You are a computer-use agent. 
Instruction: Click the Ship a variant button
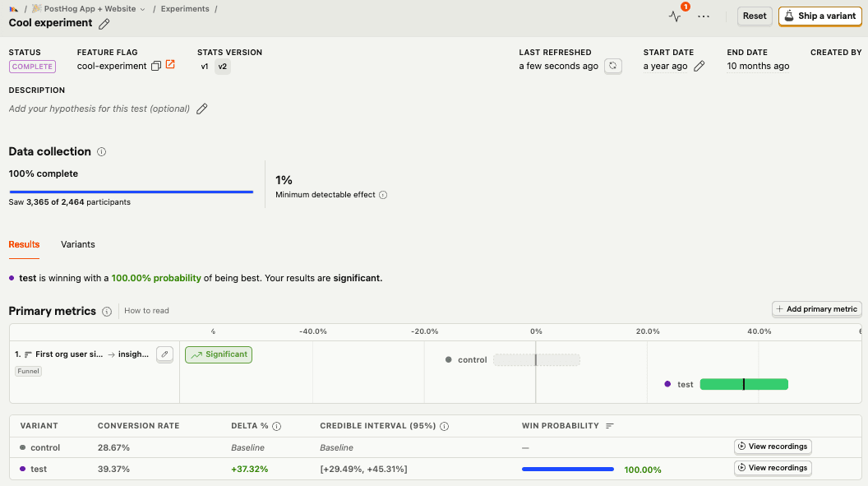tap(820, 16)
